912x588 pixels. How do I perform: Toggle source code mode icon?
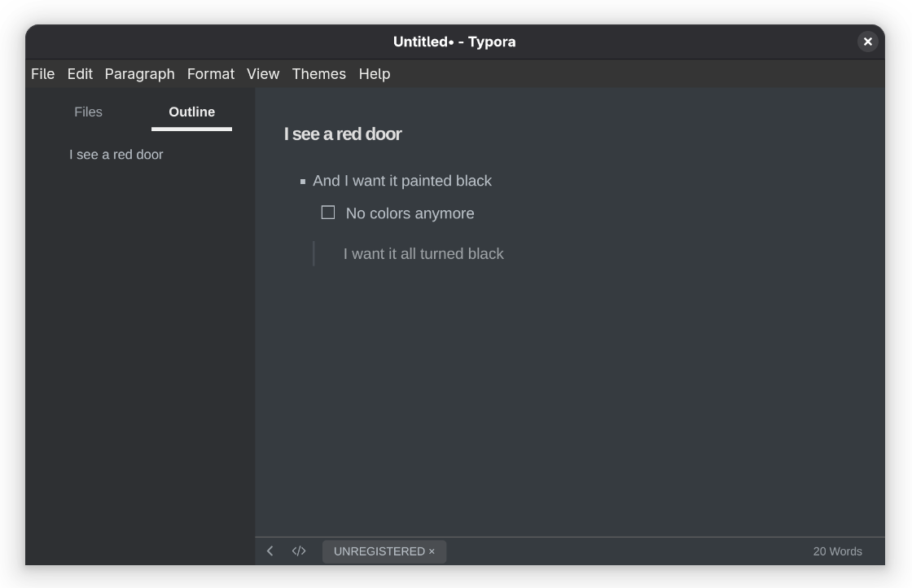[x=299, y=551]
